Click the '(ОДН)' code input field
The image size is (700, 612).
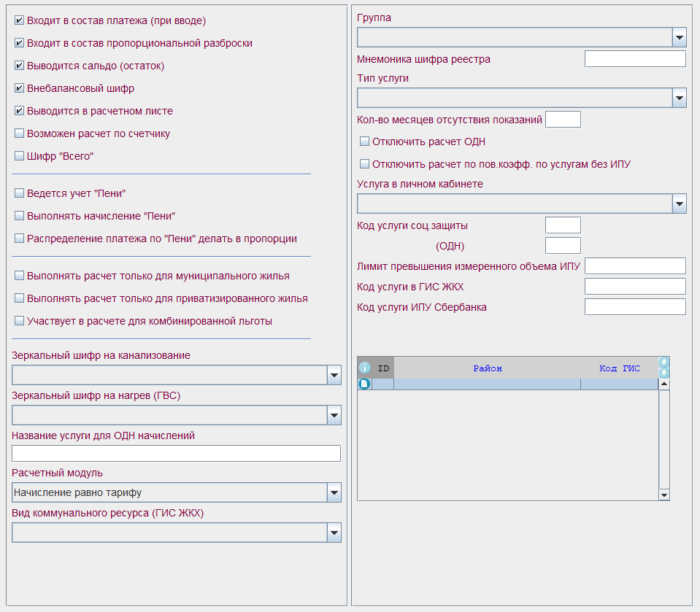(x=563, y=246)
